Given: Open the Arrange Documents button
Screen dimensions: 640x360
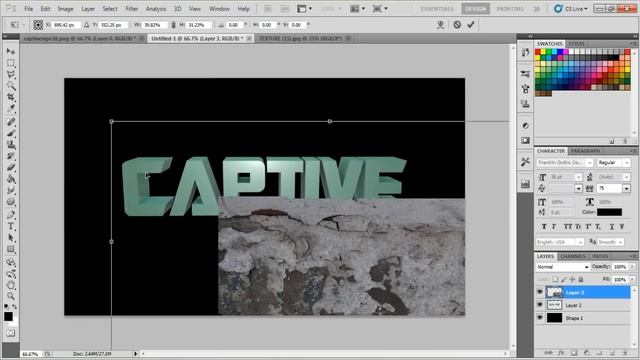Looking at the screenshot, I should pos(358,9).
